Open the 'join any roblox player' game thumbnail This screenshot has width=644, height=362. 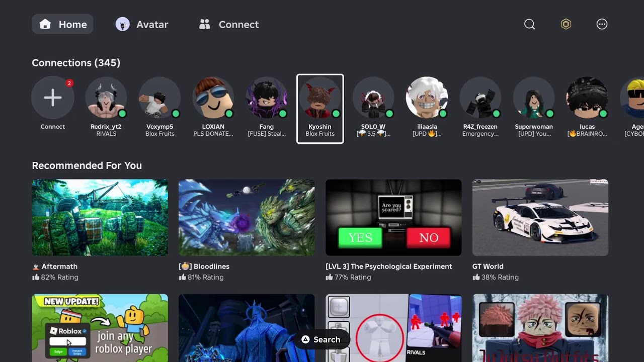pos(100,328)
